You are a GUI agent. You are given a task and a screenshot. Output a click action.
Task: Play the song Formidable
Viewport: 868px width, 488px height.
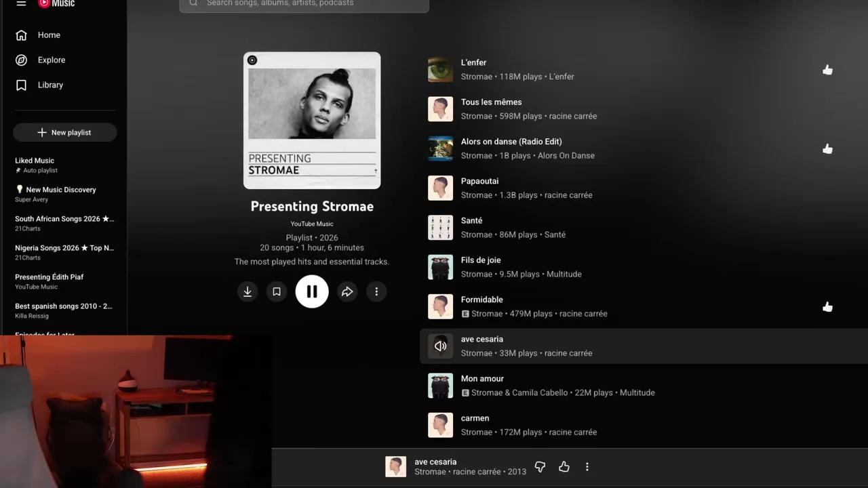482,300
